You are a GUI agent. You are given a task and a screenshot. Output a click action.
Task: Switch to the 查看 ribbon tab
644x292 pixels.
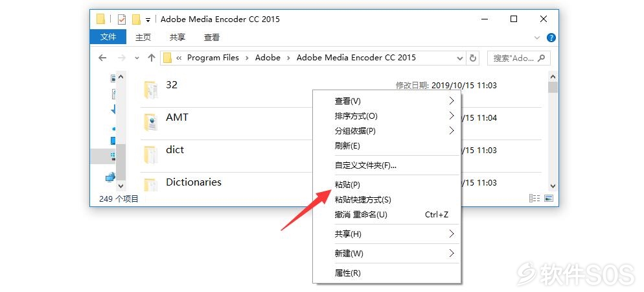click(212, 37)
